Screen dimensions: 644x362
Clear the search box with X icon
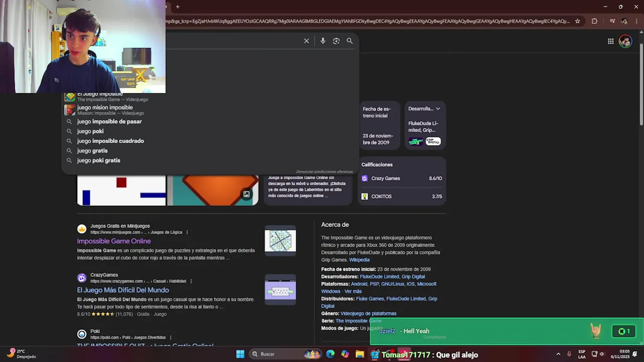306,41
